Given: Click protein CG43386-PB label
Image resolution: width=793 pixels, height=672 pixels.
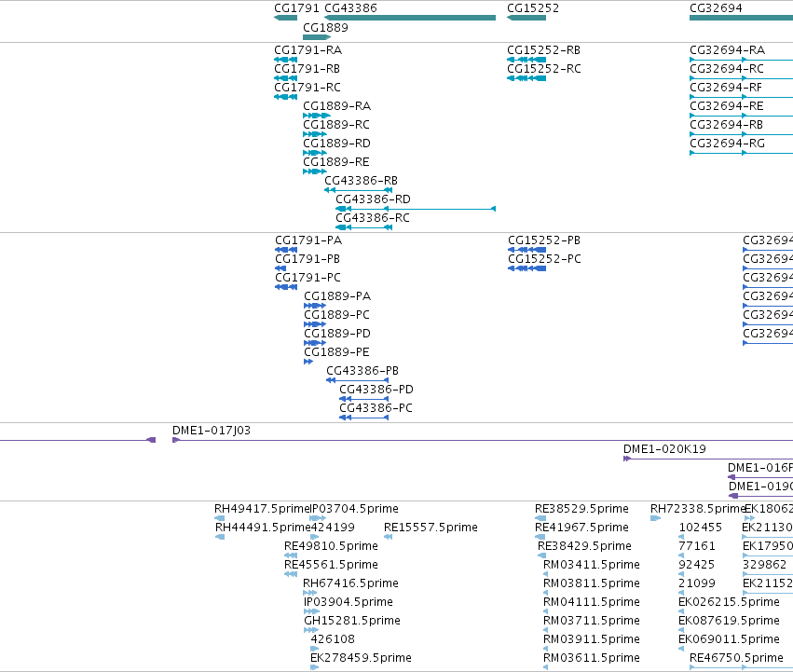Looking at the screenshot, I should (362, 371).
